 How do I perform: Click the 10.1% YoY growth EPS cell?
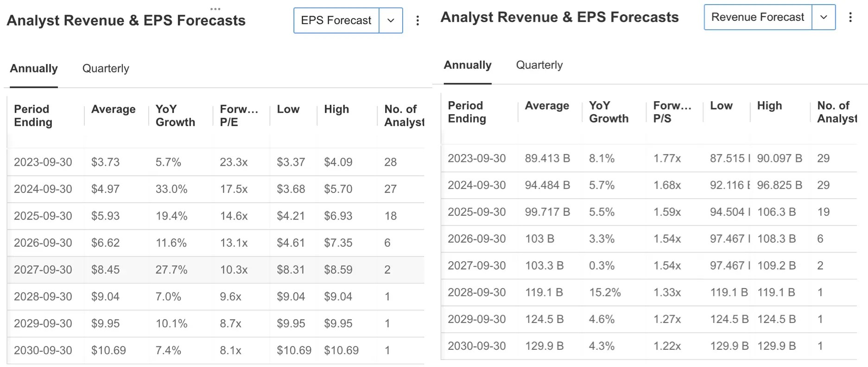click(171, 323)
